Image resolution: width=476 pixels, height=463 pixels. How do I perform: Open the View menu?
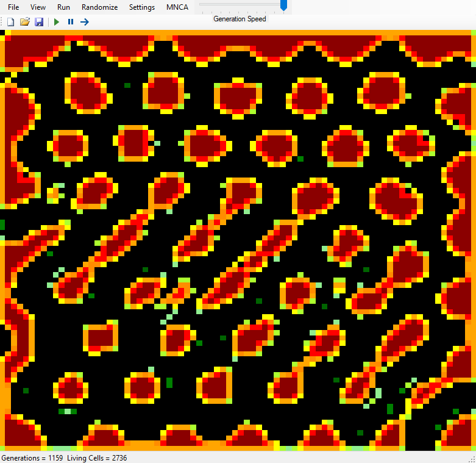(x=38, y=7)
